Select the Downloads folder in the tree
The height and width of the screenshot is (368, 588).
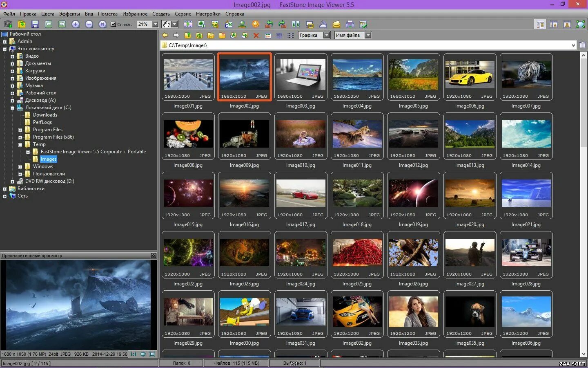point(45,115)
